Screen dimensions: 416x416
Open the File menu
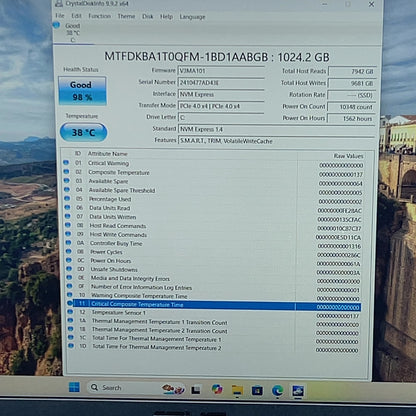point(60,16)
